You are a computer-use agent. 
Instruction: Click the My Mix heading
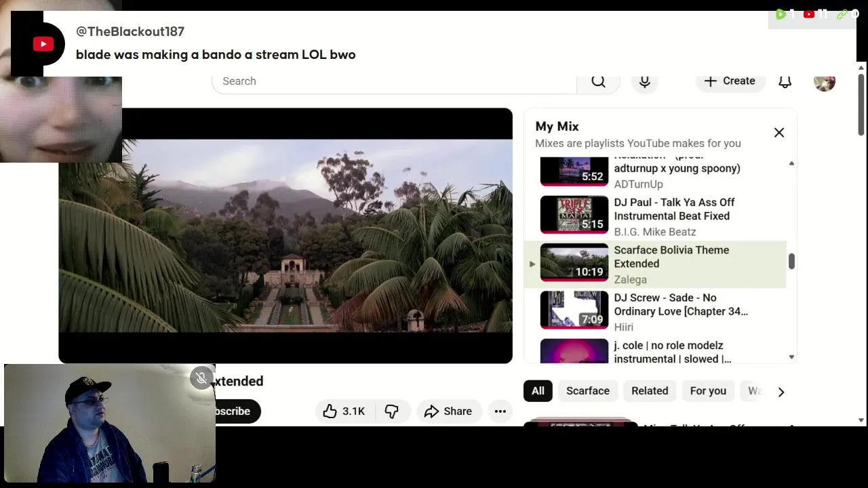(557, 126)
